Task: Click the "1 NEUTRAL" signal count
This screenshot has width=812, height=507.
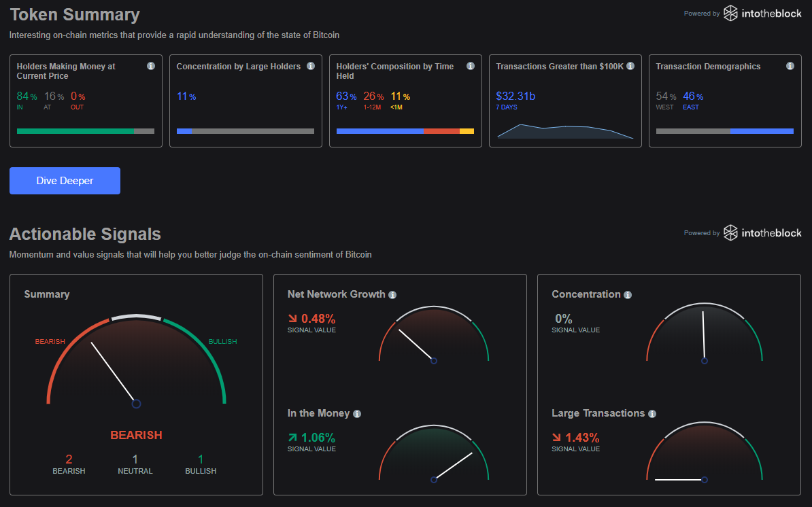Action: point(135,465)
